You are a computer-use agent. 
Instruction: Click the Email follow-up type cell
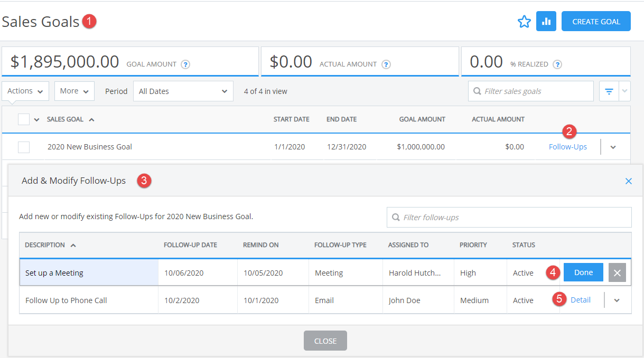click(x=346, y=300)
